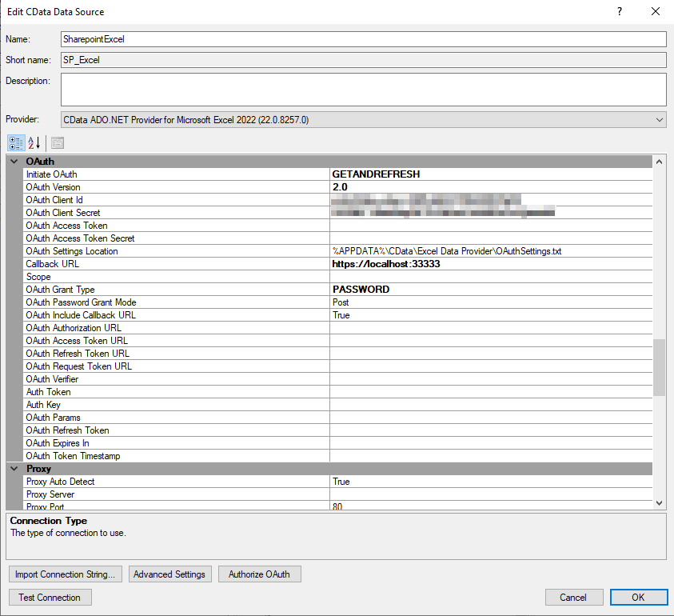
Task: Click Test Connection
Action: (50, 598)
